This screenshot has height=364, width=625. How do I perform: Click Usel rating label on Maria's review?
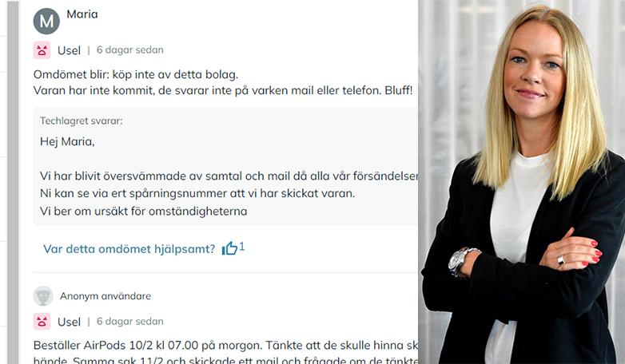tap(69, 50)
